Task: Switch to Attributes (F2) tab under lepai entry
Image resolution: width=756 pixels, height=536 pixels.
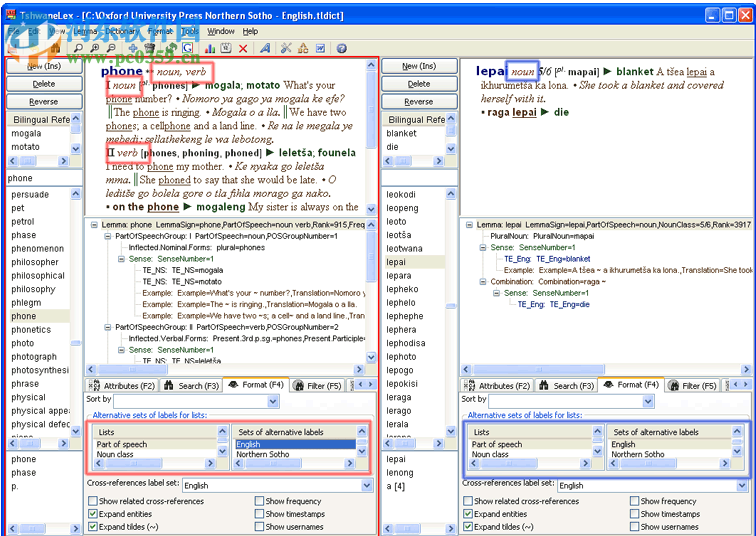Action: click(497, 386)
